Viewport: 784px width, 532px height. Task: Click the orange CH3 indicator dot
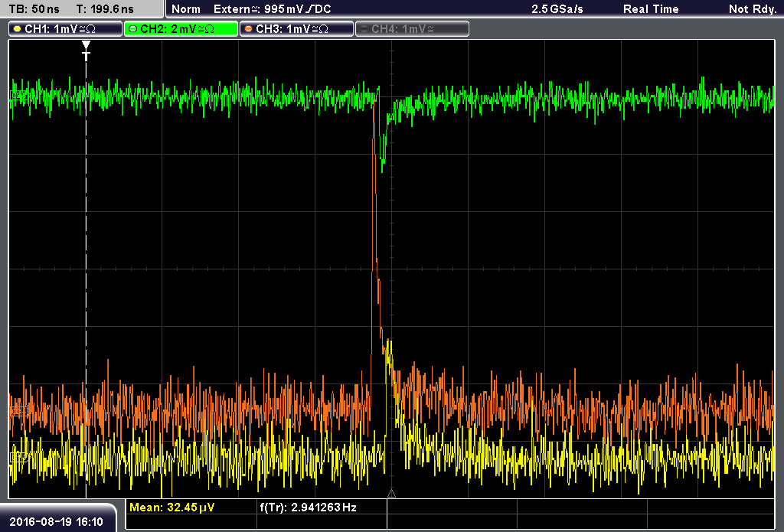click(249, 29)
